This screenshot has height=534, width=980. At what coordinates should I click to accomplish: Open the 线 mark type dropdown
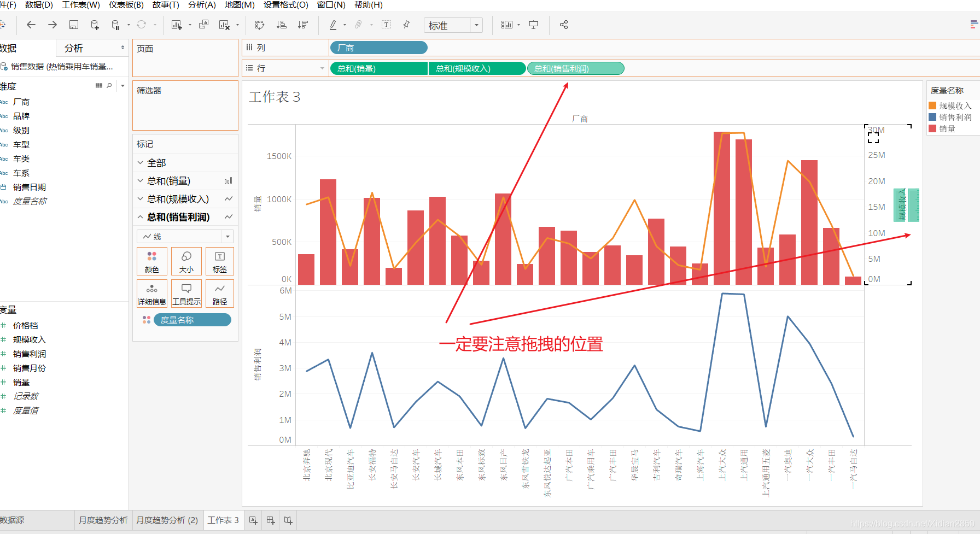(x=185, y=236)
